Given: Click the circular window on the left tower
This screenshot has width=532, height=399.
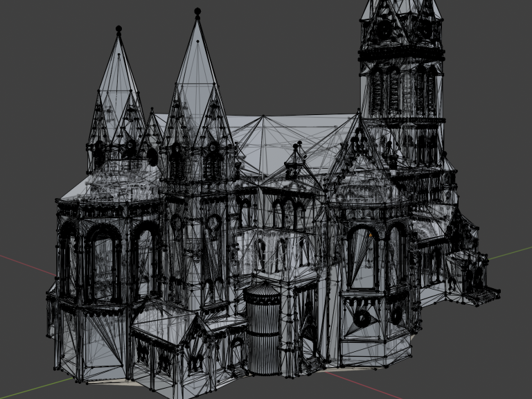Looking at the screenshot, I should pyautogui.click(x=214, y=222).
